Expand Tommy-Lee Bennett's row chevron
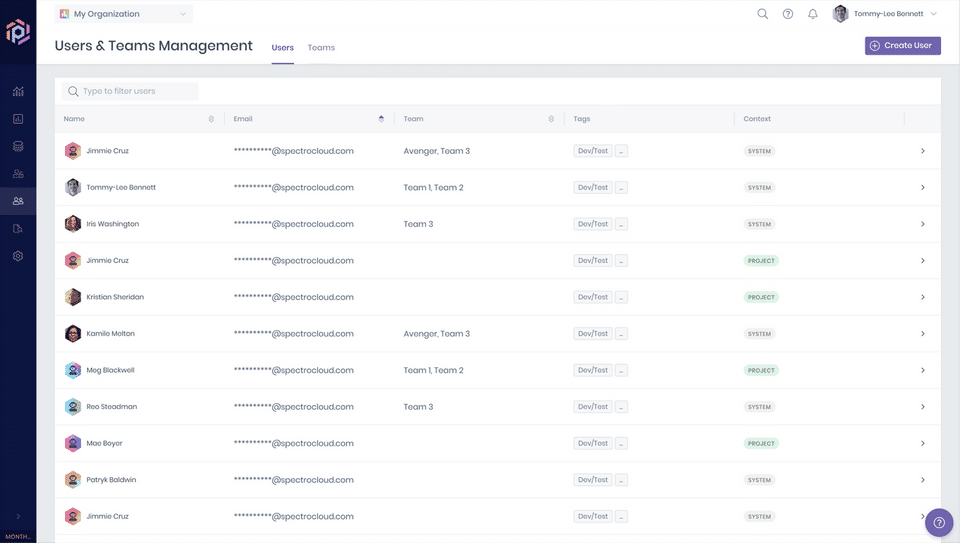This screenshot has width=960, height=543. 923,187
